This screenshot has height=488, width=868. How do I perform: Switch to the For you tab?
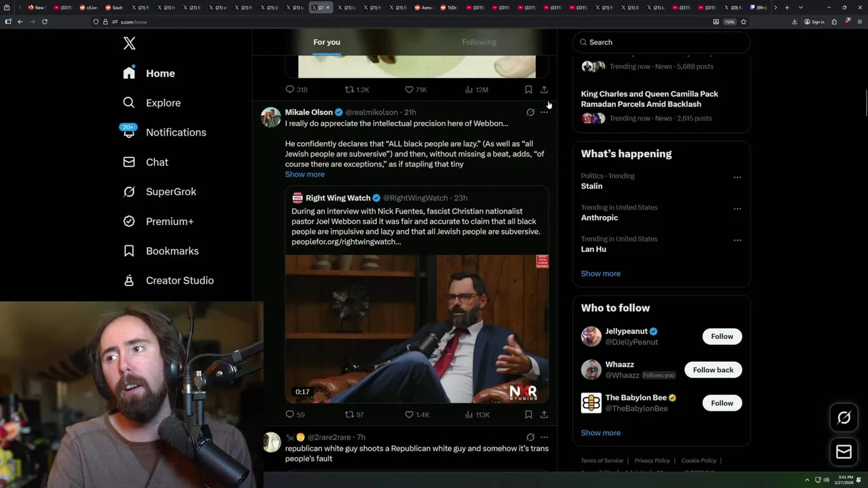(327, 42)
